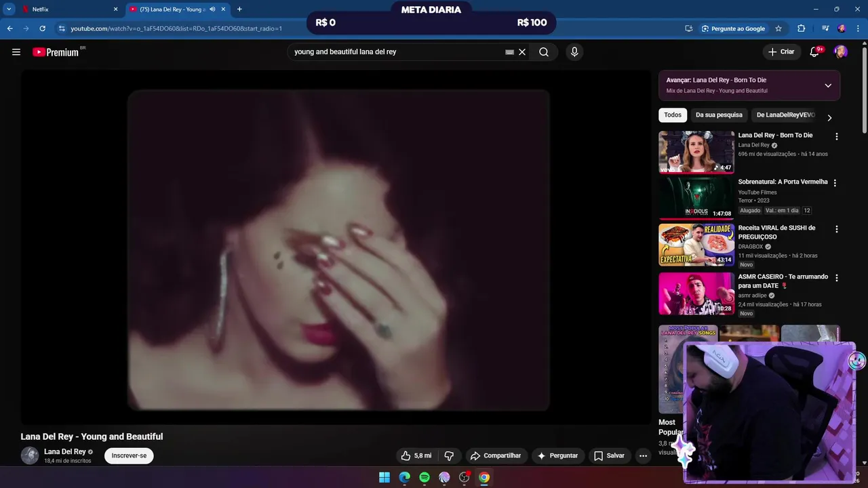
Task: Open Chrome media controls icon
Action: (825, 28)
